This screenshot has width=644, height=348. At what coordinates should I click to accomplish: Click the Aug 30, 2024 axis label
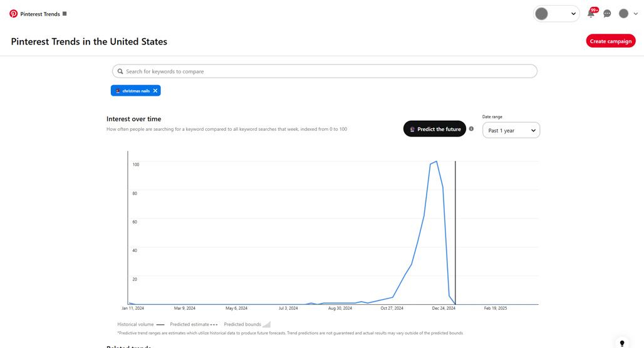coord(340,308)
